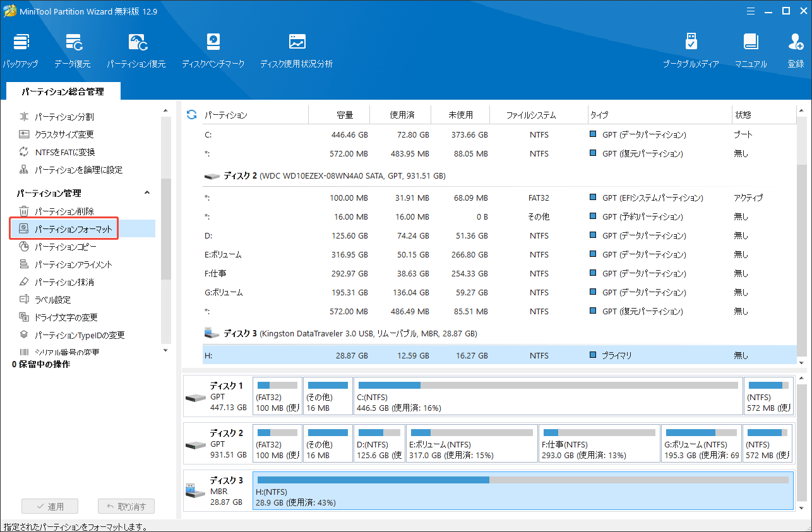Select G:ボリューム(NTFS) block in map
The width and height of the screenshot is (812, 532).
pyautogui.click(x=702, y=444)
